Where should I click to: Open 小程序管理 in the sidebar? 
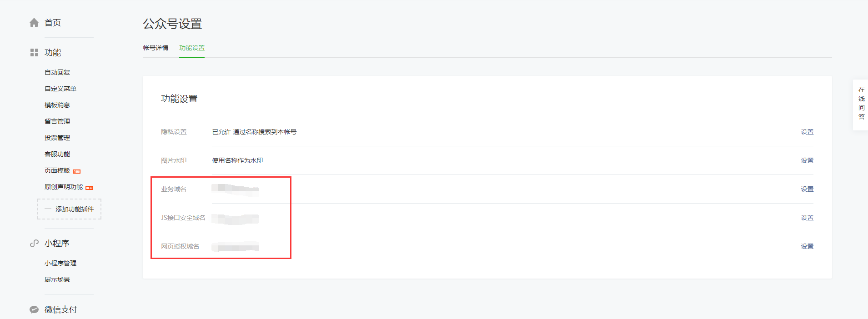pyautogui.click(x=60, y=263)
